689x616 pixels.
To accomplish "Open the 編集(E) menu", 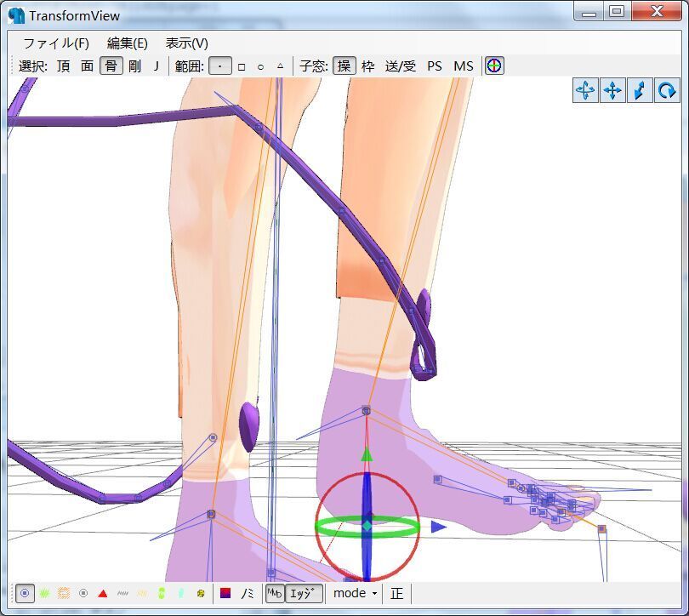I will (x=127, y=43).
